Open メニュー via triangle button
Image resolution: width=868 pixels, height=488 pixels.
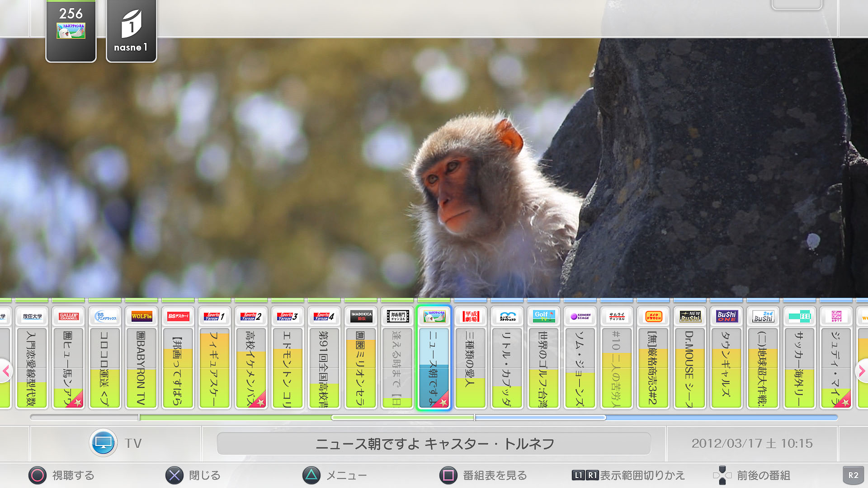tap(311, 475)
